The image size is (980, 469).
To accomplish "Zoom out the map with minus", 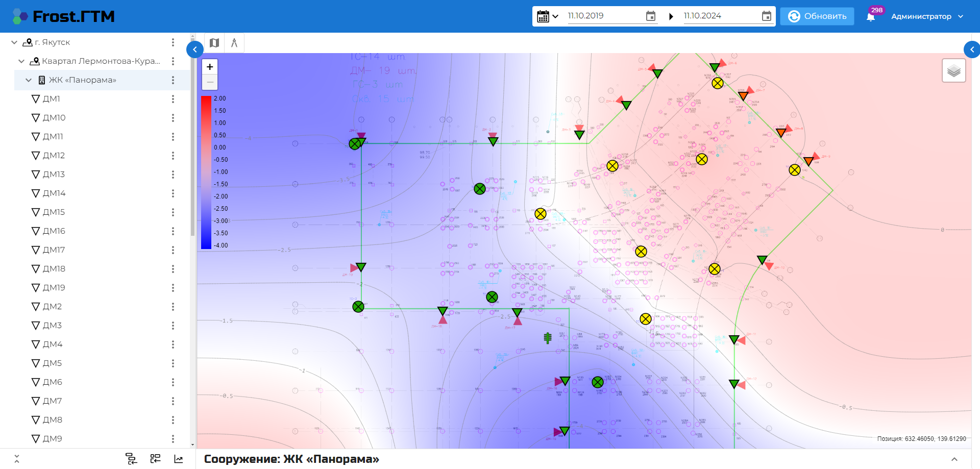I will point(210,82).
